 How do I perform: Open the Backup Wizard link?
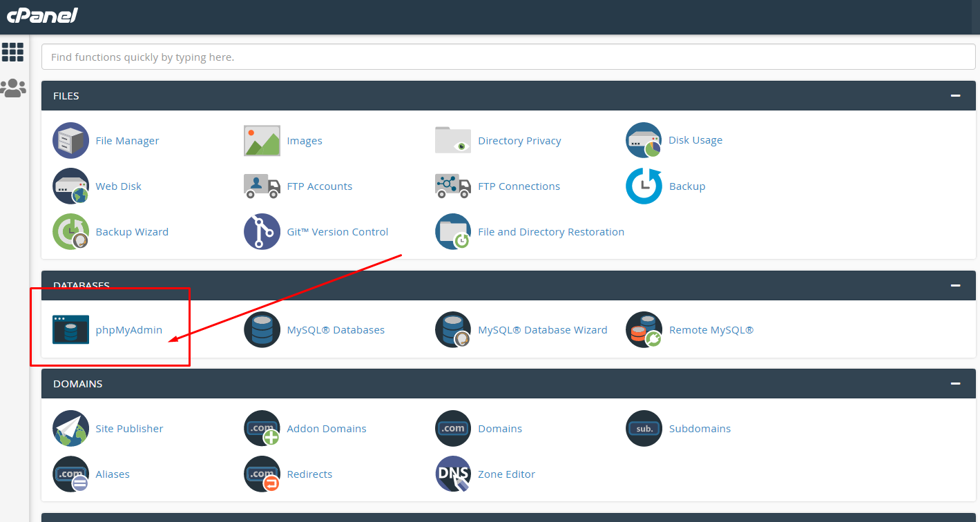132,232
